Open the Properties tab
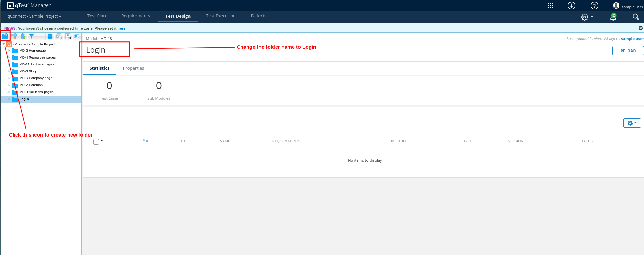The height and width of the screenshot is (255, 644). point(133,68)
